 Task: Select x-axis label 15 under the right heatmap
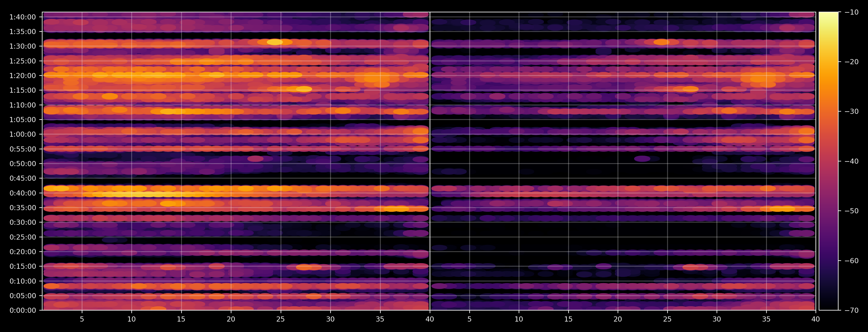click(568, 320)
